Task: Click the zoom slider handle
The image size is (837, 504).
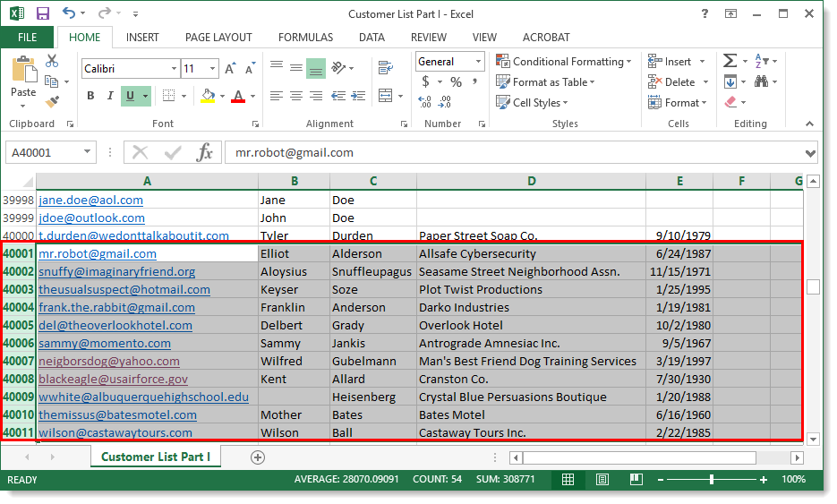Action: coord(712,480)
